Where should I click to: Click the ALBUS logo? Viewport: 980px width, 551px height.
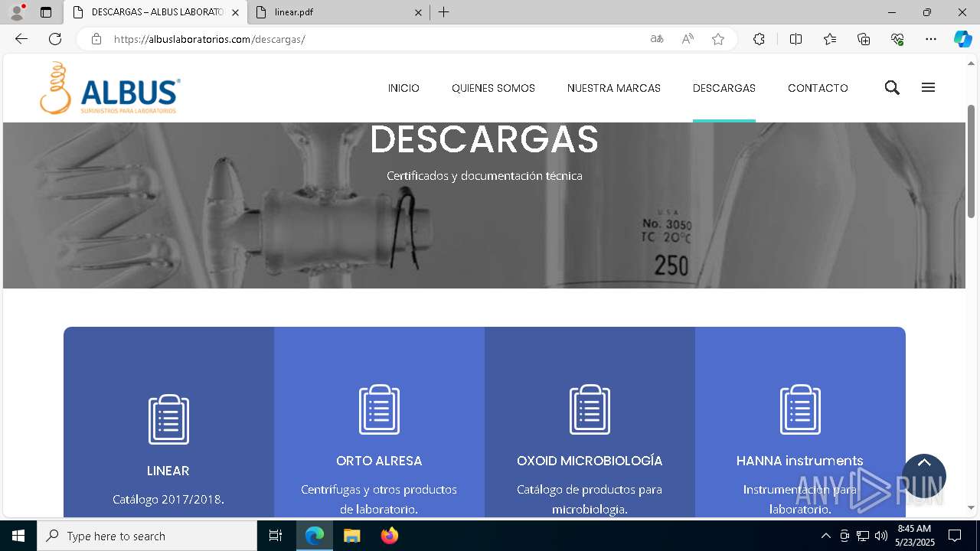click(x=110, y=88)
